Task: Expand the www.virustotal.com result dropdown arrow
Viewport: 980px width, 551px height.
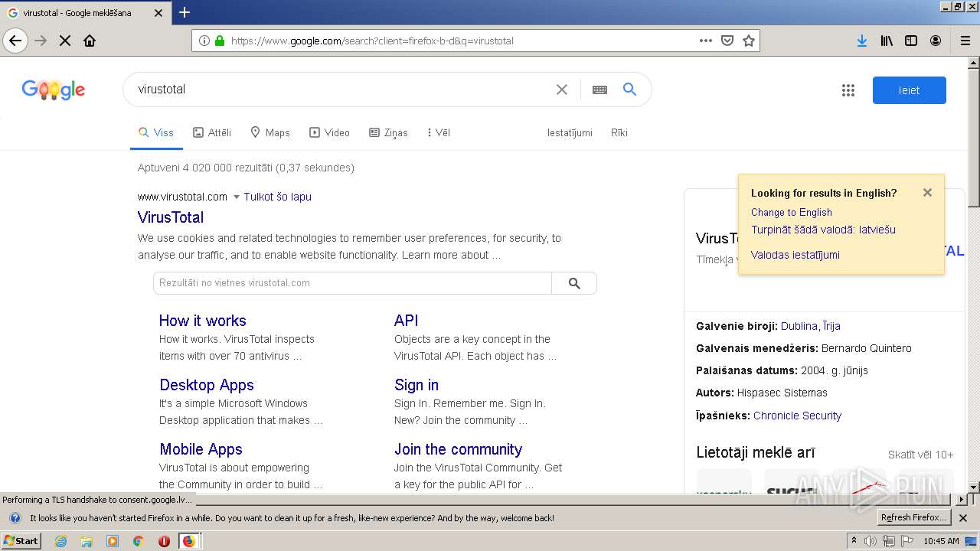Action: pos(237,197)
